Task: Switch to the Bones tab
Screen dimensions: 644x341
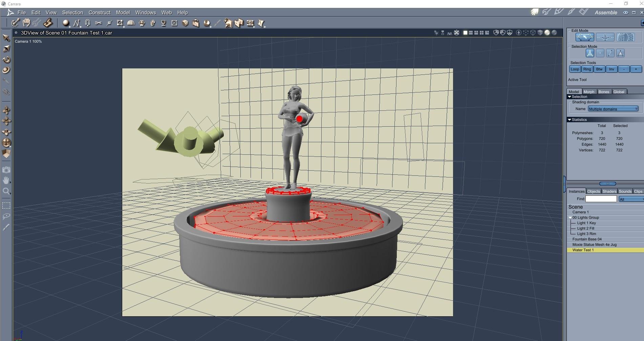Action: [604, 92]
